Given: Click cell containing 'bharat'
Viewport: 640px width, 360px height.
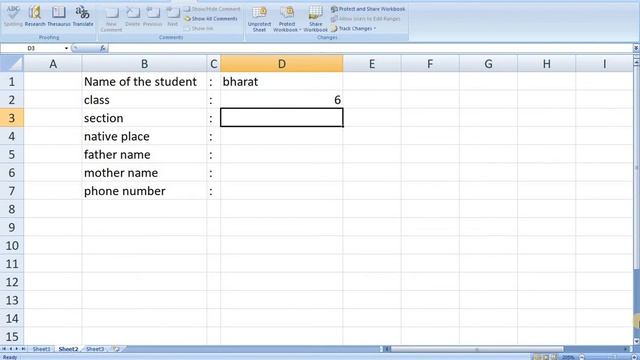Looking at the screenshot, I should click(282, 81).
